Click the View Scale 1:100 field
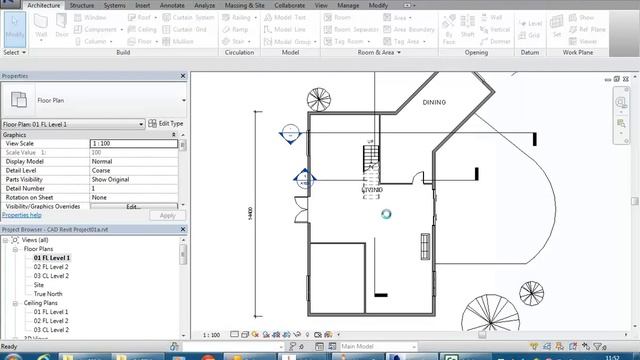640x360 pixels. click(133, 144)
